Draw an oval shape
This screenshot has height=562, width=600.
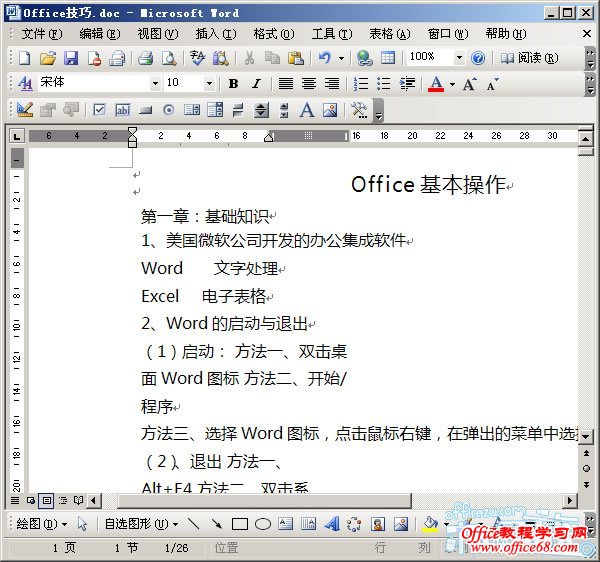[x=262, y=524]
